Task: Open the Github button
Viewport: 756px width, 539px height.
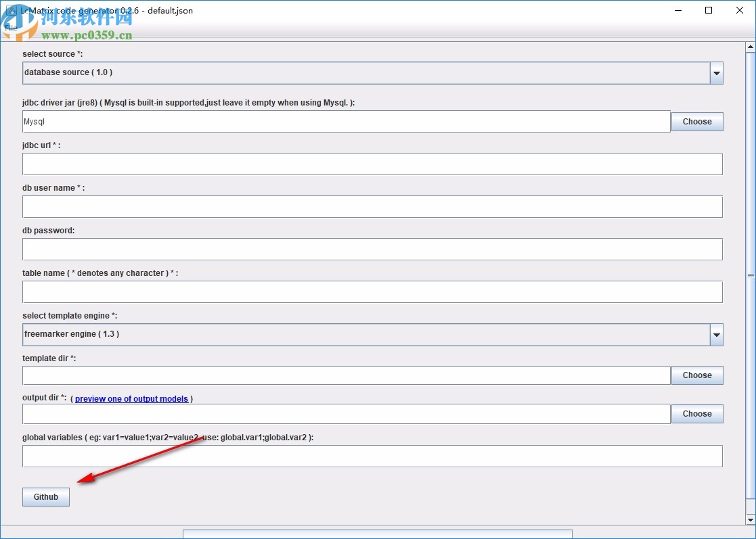Action: 46,497
